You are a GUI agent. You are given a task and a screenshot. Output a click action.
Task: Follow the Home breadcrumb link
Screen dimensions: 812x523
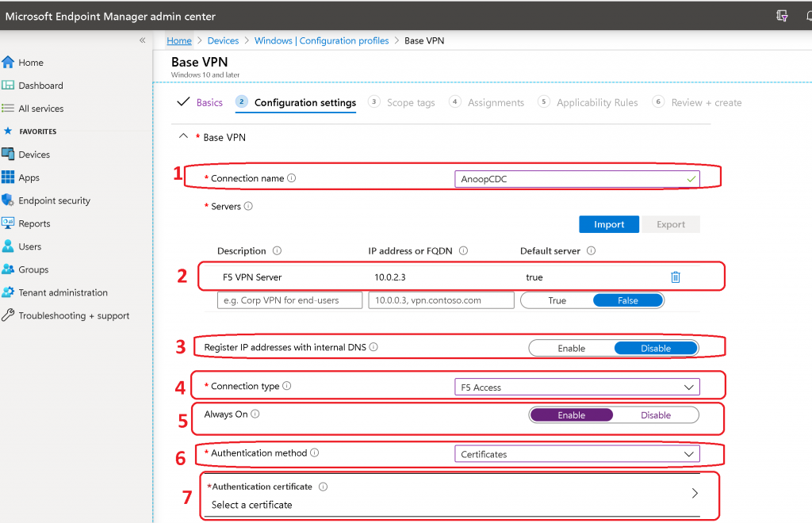tap(179, 40)
